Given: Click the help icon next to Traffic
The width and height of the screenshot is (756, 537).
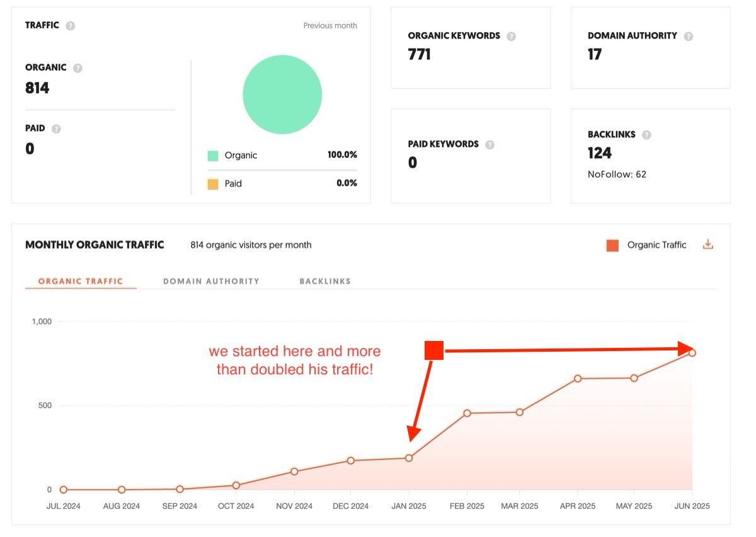Looking at the screenshot, I should [x=71, y=26].
